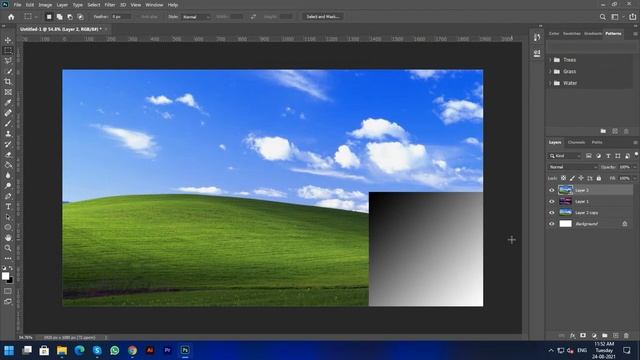Open the Filter menu

(110, 5)
